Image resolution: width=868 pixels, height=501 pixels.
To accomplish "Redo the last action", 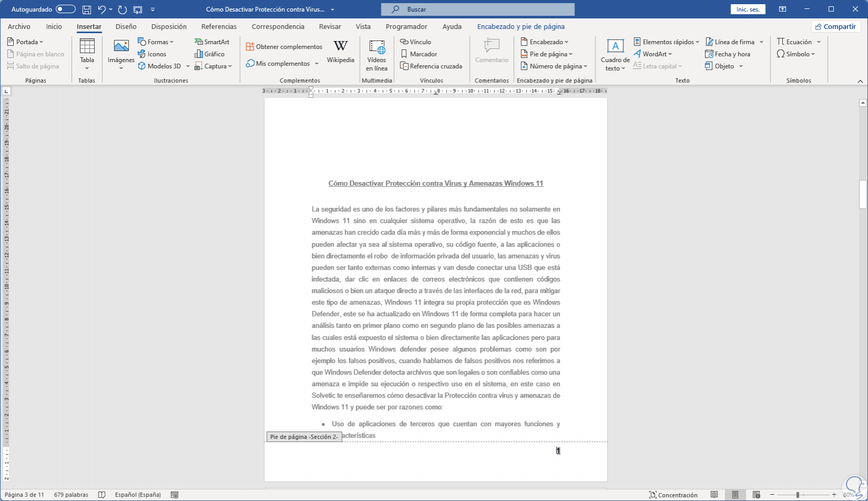I will [x=123, y=9].
